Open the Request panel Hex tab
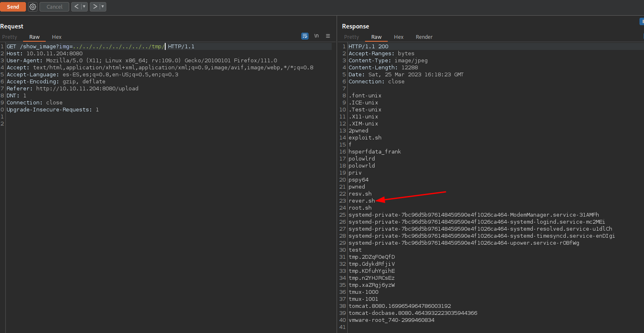This screenshot has width=644, height=333. pyautogui.click(x=57, y=37)
